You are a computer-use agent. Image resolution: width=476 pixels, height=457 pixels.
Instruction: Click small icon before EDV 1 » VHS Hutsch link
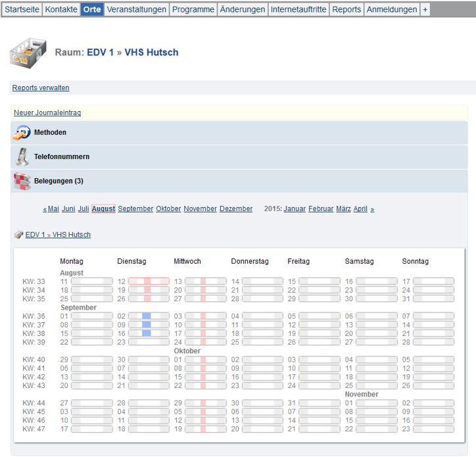18,235
